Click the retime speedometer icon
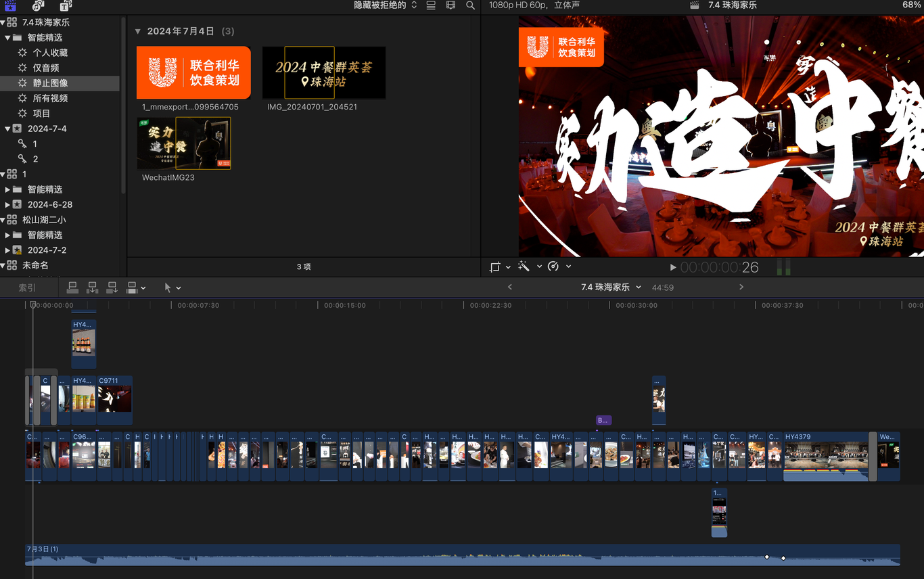 (553, 267)
